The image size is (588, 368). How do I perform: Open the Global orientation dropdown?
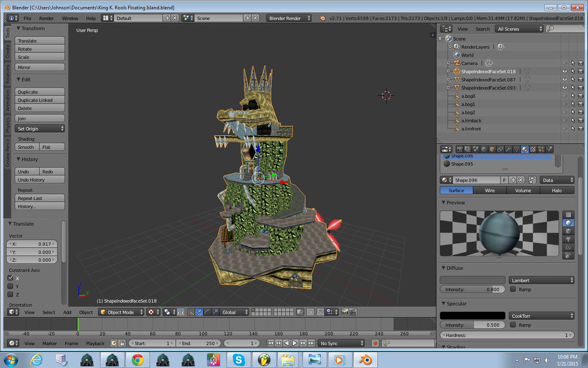pos(234,312)
